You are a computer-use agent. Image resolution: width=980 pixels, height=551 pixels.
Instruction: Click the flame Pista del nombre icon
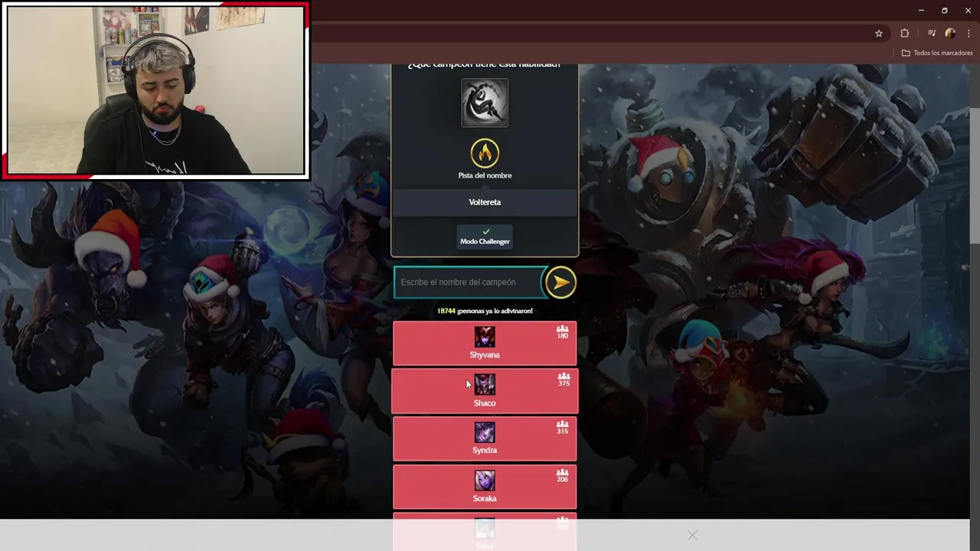pos(485,154)
